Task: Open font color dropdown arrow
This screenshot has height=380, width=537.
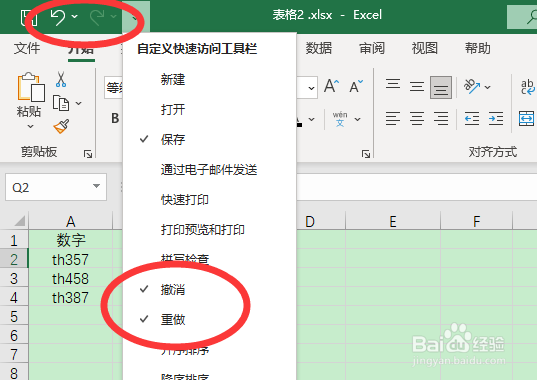Action: tap(311, 119)
